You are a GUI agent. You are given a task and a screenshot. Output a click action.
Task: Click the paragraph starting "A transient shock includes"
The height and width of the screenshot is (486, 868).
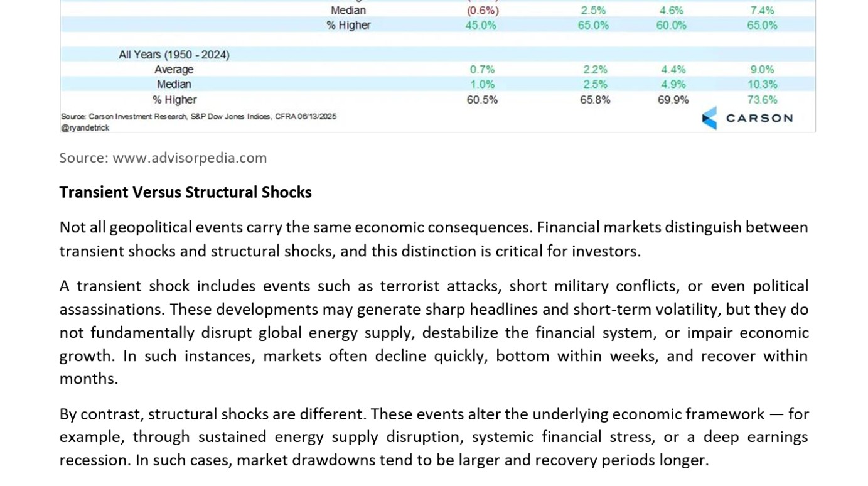433,332
